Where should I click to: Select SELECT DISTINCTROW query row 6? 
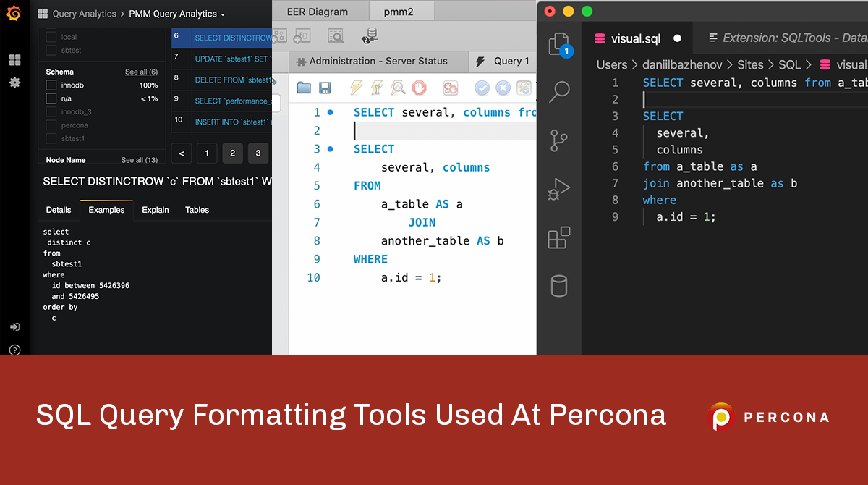(221, 38)
